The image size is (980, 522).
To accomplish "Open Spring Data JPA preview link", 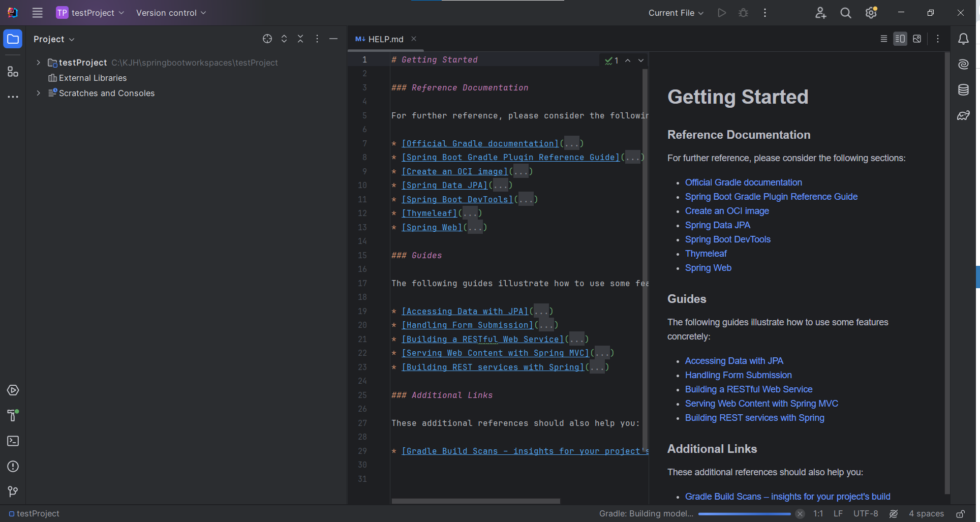I will coord(718,225).
